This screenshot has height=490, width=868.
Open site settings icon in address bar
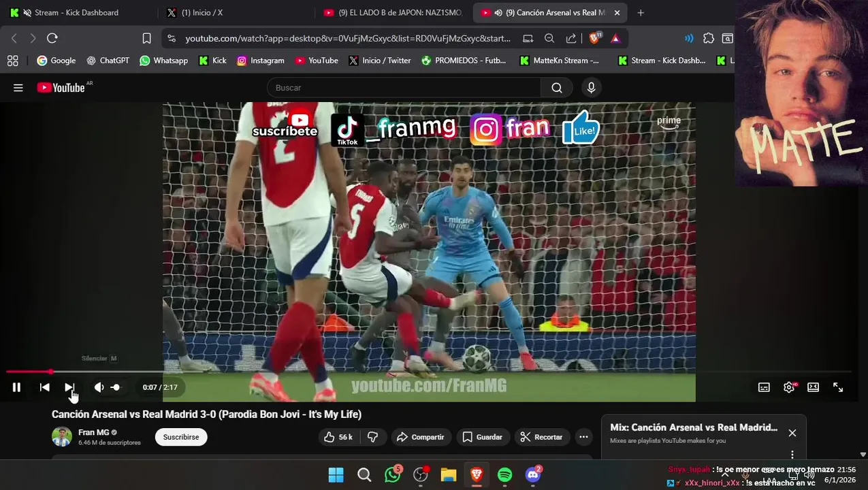tap(171, 38)
